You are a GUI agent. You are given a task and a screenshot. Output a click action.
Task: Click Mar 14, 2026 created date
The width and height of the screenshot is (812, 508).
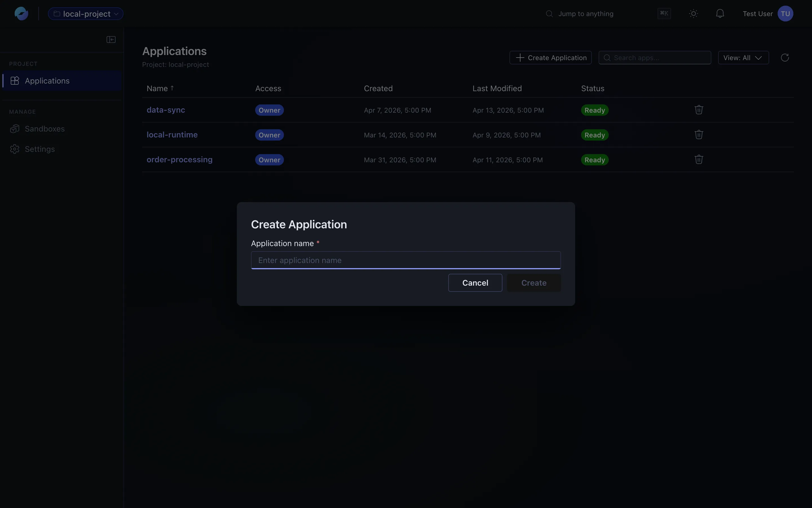tap(400, 135)
